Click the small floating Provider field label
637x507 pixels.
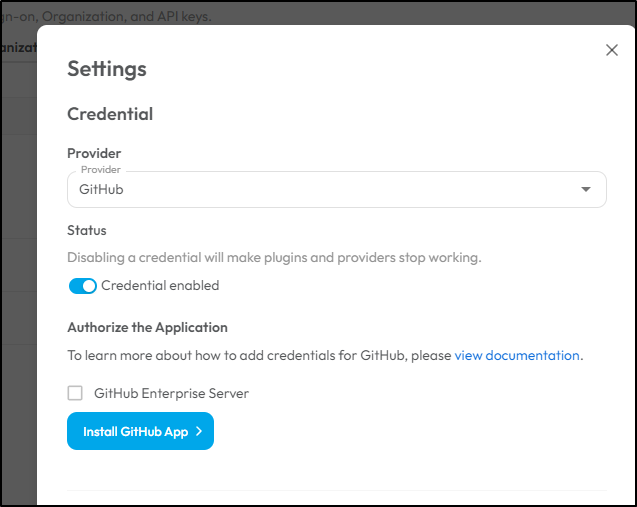pyautogui.click(x=101, y=169)
